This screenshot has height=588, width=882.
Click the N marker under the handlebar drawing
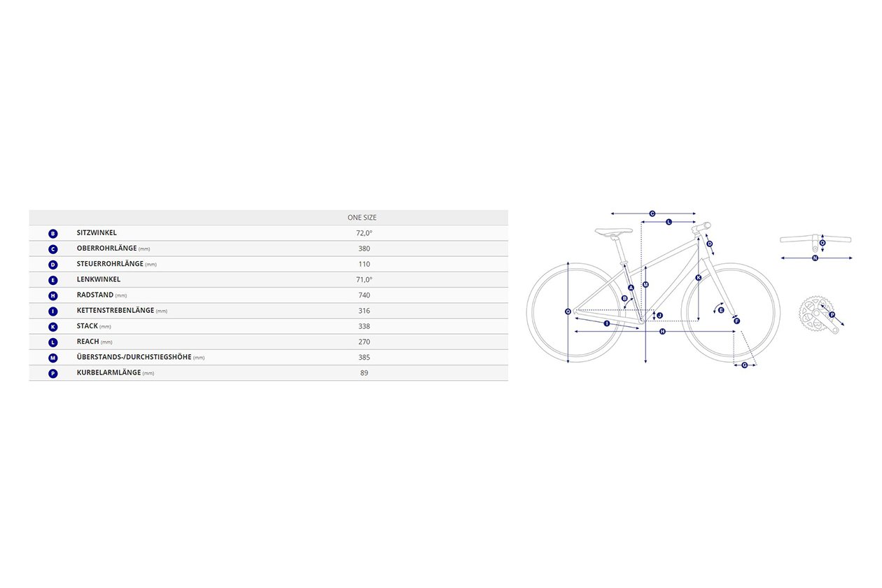click(815, 258)
